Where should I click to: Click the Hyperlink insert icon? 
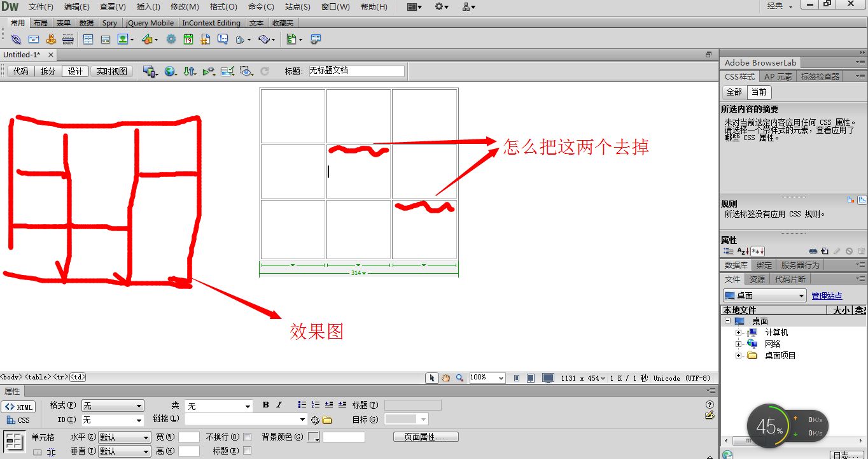[x=17, y=39]
